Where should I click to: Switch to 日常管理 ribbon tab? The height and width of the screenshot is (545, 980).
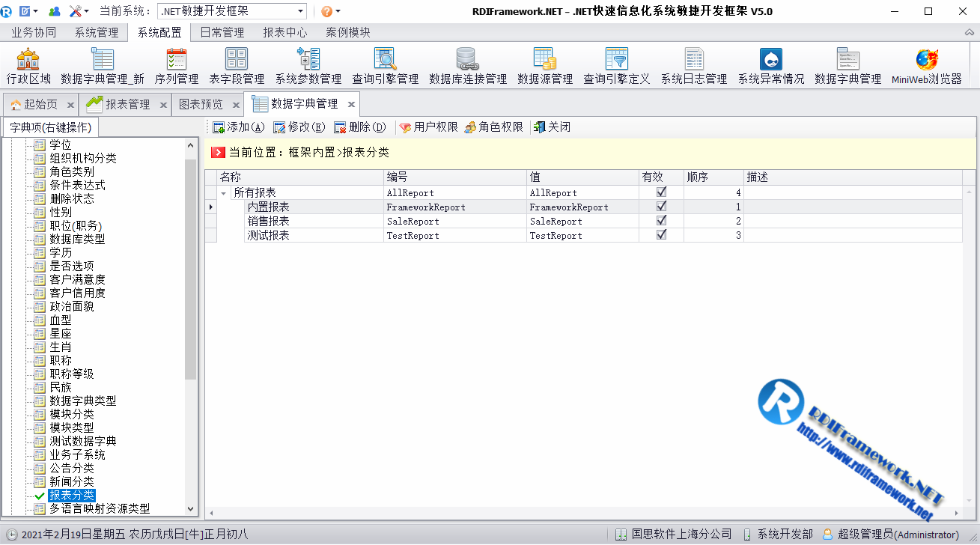tap(222, 32)
